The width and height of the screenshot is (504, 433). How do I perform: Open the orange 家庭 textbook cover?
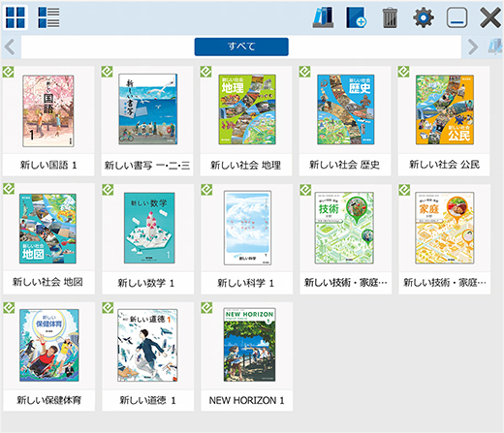pos(445,228)
